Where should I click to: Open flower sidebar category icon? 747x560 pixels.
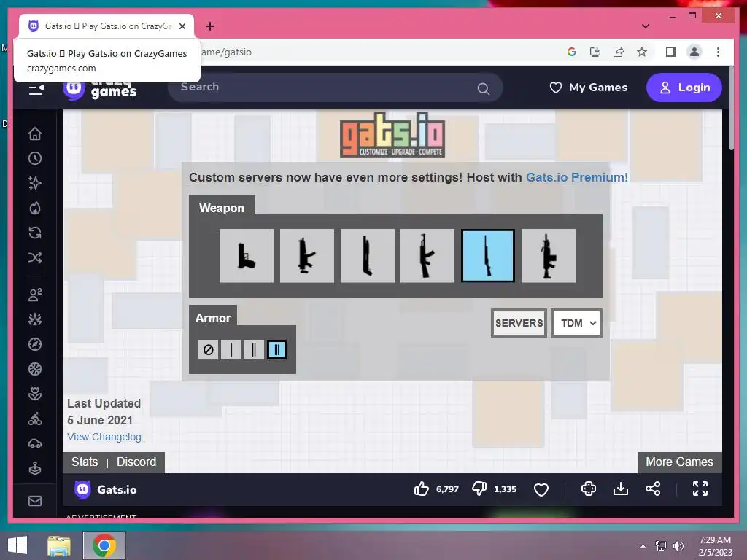pos(35,394)
